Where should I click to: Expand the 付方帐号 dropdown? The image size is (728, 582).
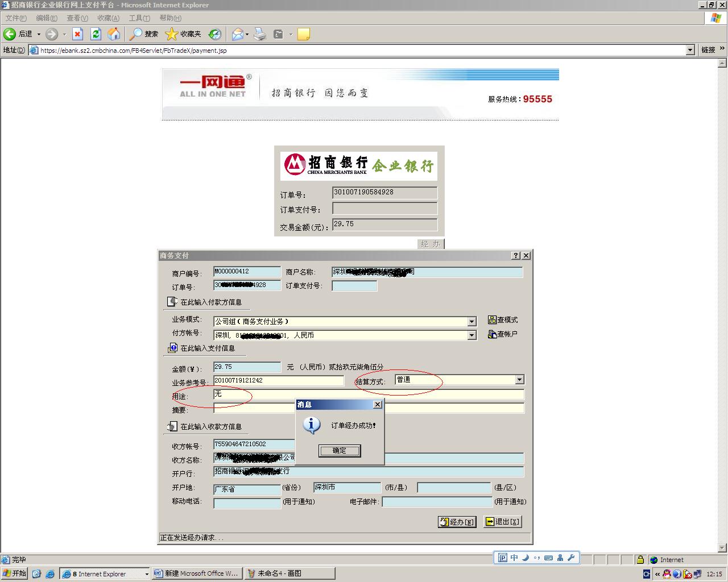pos(471,335)
